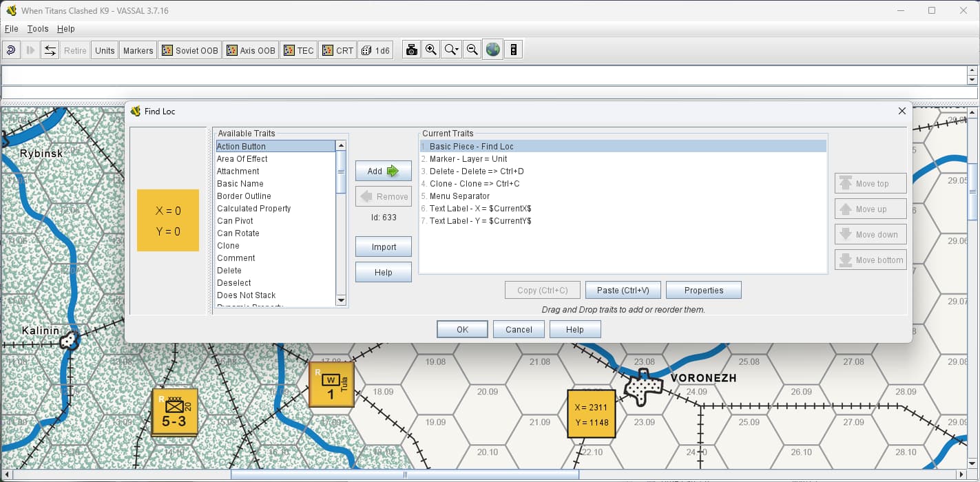Click Help button below Import
The height and width of the screenshot is (482, 980).
(x=384, y=273)
